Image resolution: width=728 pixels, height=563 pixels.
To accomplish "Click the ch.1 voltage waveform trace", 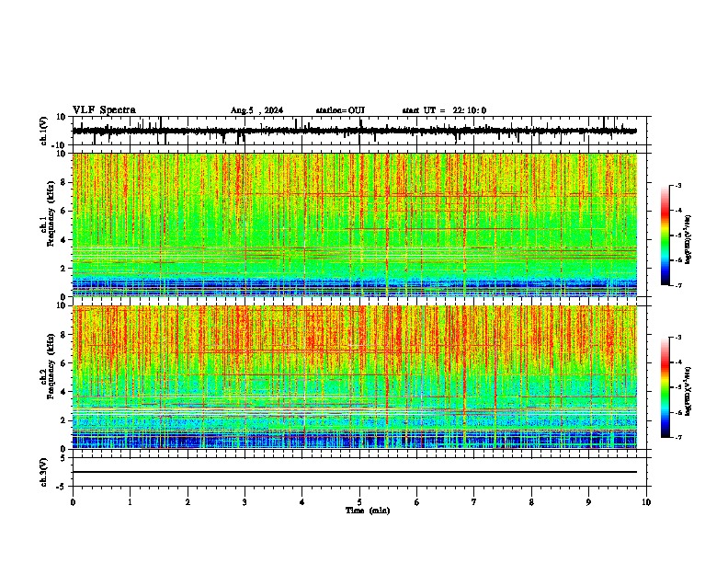I will [354, 131].
